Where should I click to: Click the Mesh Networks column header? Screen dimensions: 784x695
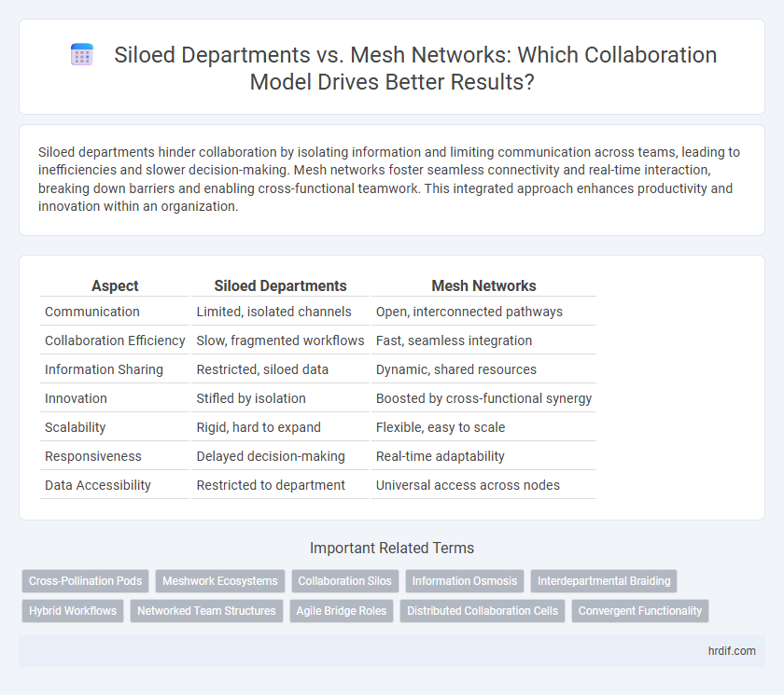(483, 285)
